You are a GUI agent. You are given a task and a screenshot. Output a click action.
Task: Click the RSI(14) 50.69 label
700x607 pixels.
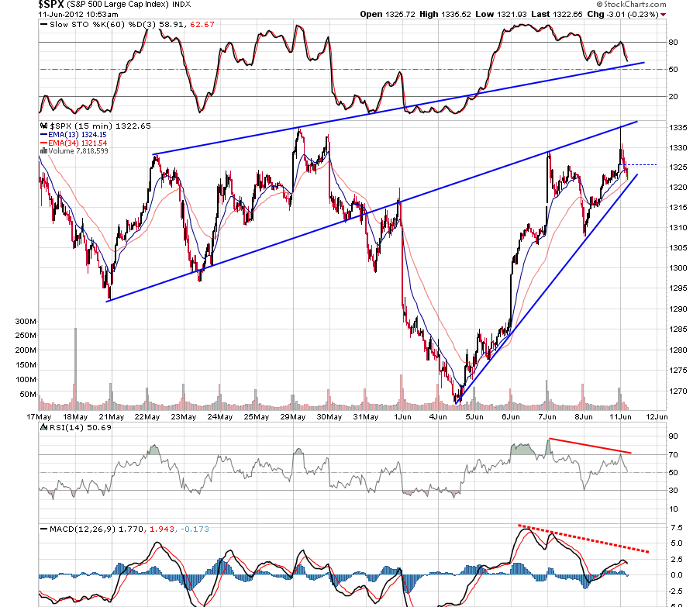pos(81,428)
